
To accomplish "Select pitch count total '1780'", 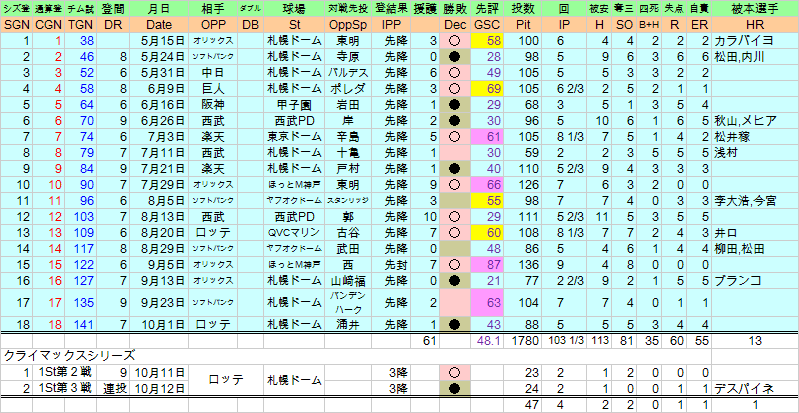I will [x=522, y=341].
